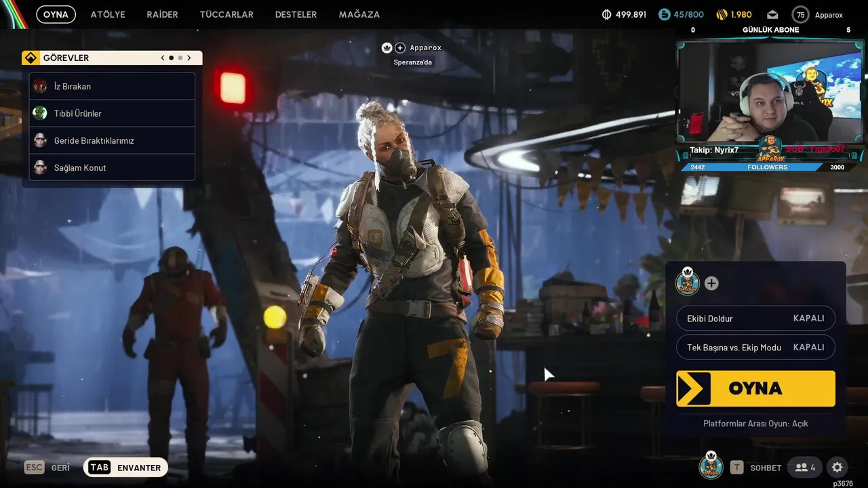Add a squad member with plus button
This screenshot has width=868, height=488.
tap(711, 283)
